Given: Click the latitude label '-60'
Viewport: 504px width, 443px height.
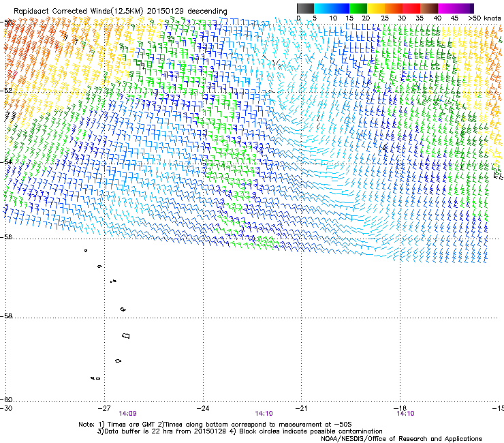Looking at the screenshot, I should 6,399.
